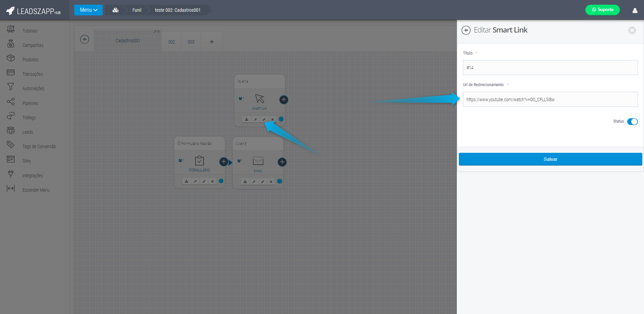644x314 pixels.
Task: Click the wrench icon on E-mail #13 block
Action: click(x=254, y=182)
